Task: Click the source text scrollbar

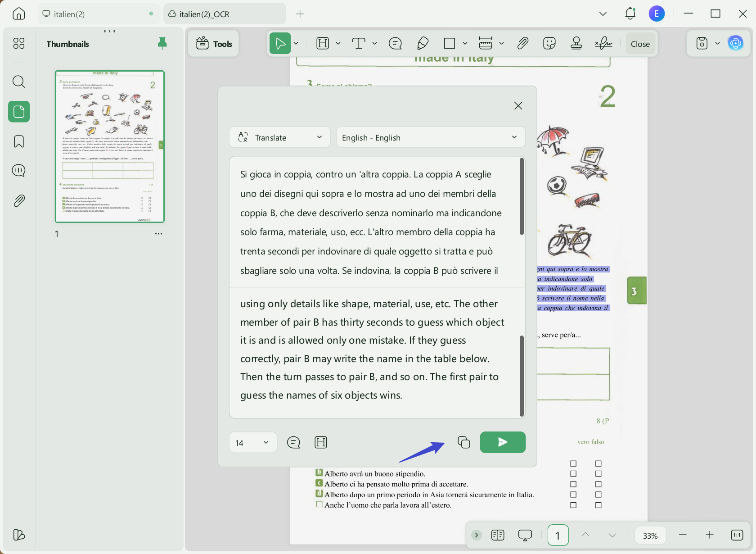Action: [x=522, y=196]
